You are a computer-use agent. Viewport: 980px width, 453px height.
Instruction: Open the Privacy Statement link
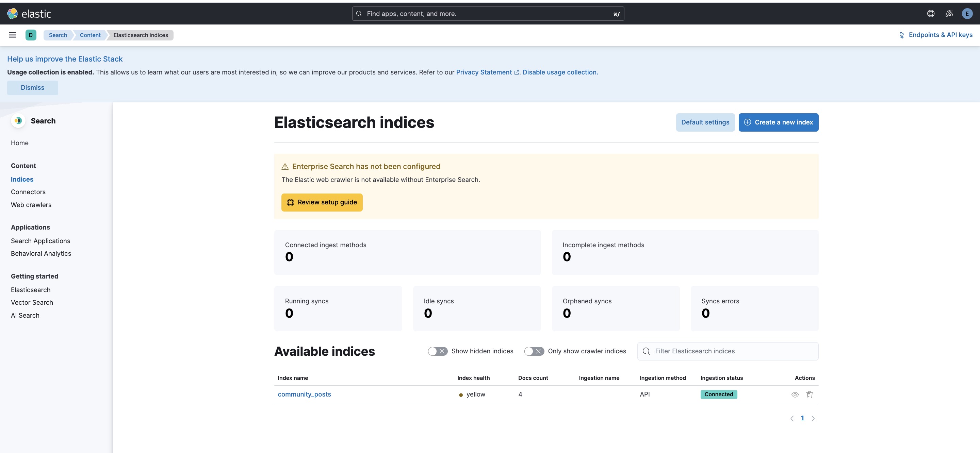click(x=487, y=72)
